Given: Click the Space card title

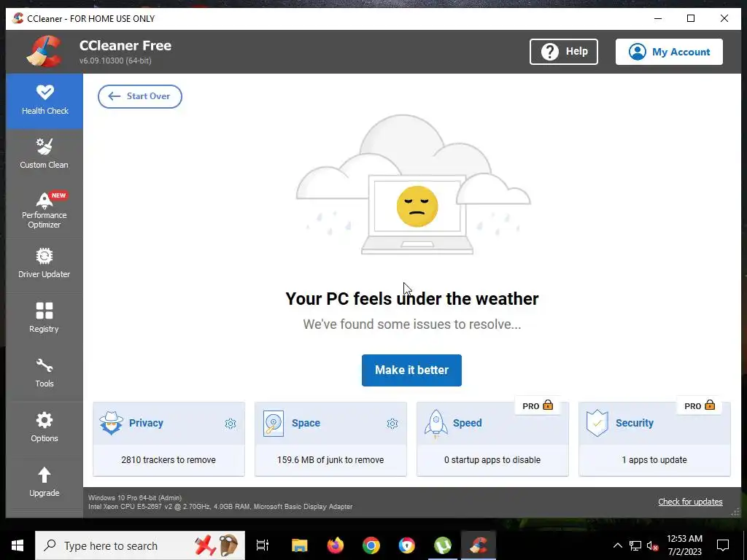Looking at the screenshot, I should point(306,423).
